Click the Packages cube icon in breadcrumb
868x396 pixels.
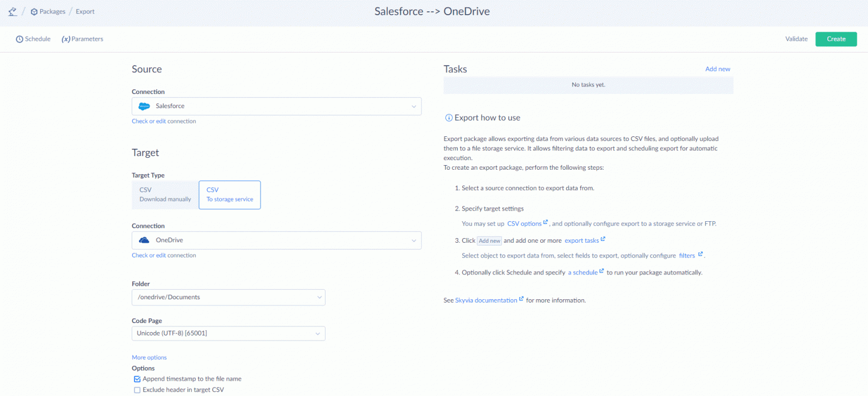(x=34, y=12)
